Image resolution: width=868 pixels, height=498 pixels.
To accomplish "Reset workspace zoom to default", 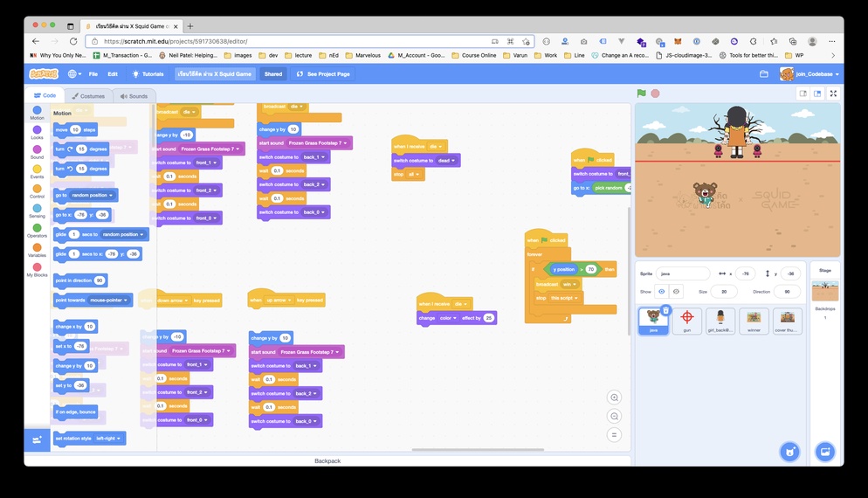I will coord(614,435).
